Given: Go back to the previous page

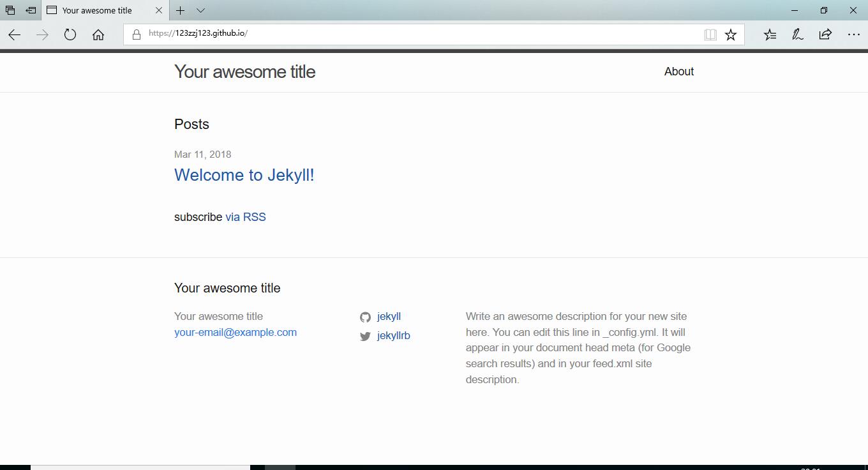Looking at the screenshot, I should tap(14, 34).
